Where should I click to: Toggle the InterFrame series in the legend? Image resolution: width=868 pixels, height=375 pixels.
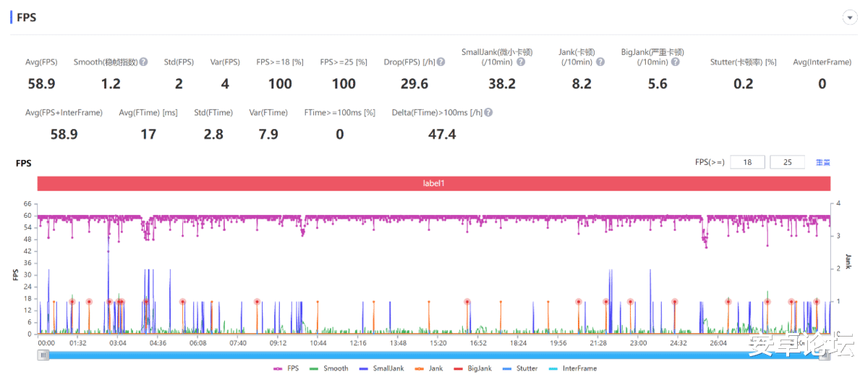pyautogui.click(x=572, y=368)
